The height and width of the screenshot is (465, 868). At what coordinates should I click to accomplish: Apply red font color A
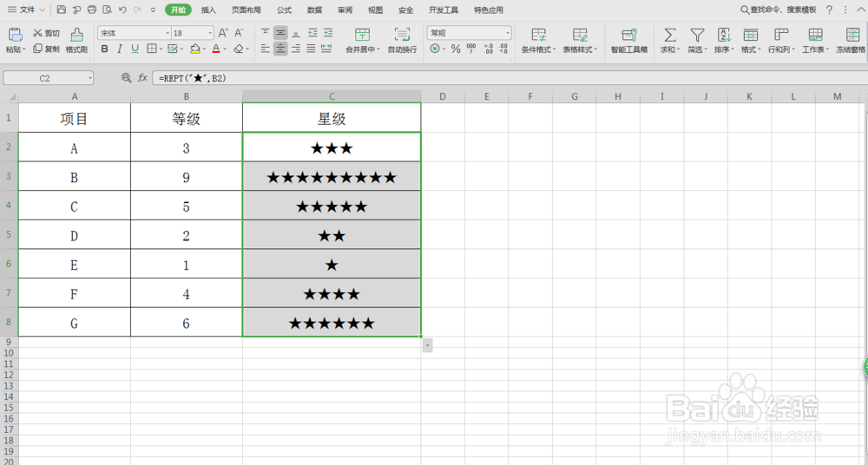click(216, 49)
